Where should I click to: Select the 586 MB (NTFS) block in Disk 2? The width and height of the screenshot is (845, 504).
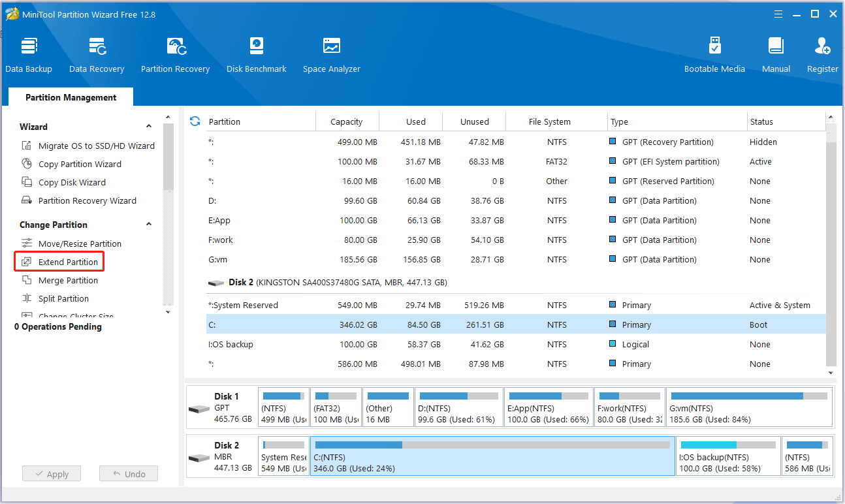(807, 456)
